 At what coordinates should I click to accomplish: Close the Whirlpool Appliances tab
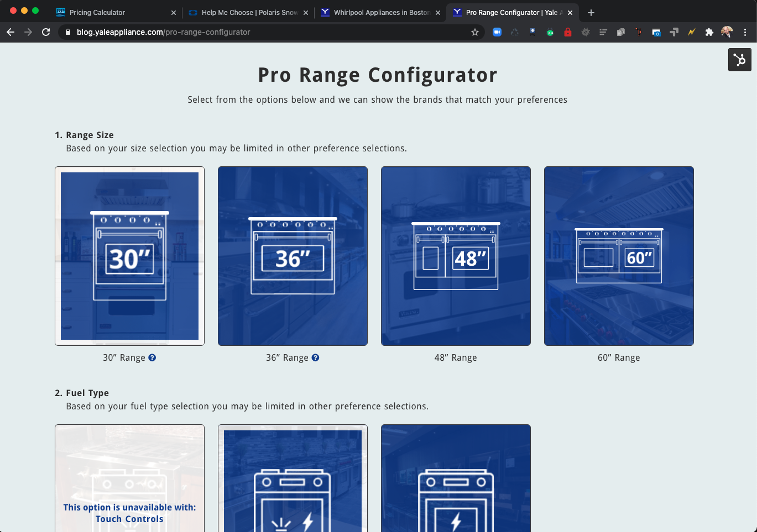(x=438, y=13)
